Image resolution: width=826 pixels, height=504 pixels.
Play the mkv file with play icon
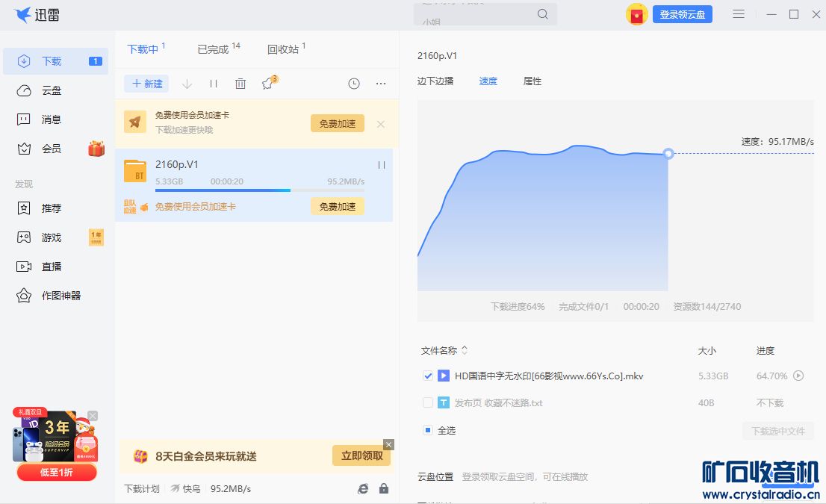click(798, 376)
